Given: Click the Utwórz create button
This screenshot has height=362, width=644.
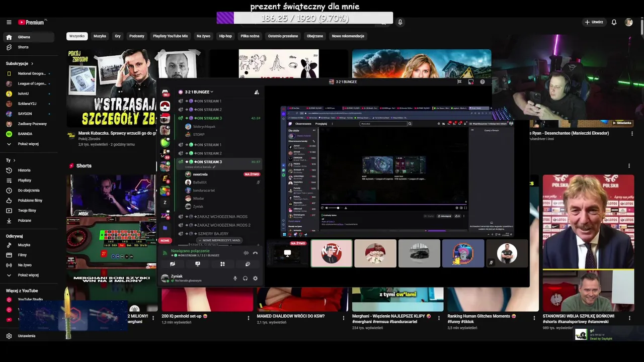Looking at the screenshot, I should pyautogui.click(x=594, y=22).
